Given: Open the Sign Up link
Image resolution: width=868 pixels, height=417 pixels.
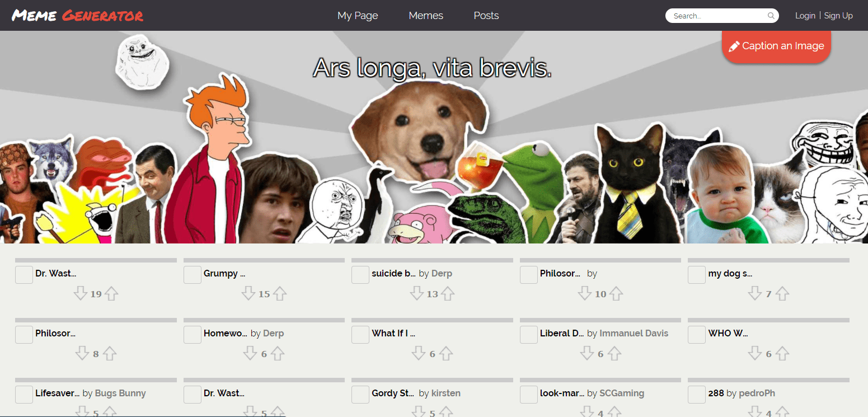Looking at the screenshot, I should [x=838, y=16].
